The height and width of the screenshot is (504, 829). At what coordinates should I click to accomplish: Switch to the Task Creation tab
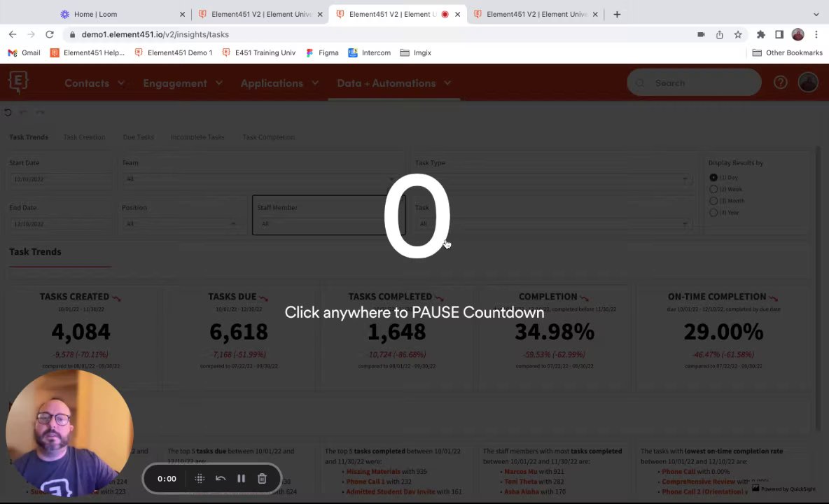pyautogui.click(x=84, y=137)
